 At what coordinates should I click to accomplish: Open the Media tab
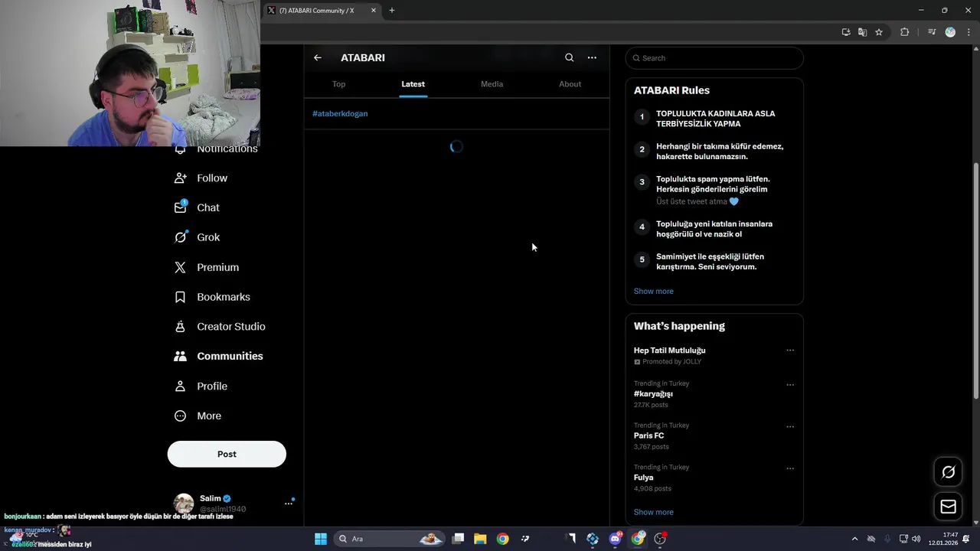coord(492,84)
